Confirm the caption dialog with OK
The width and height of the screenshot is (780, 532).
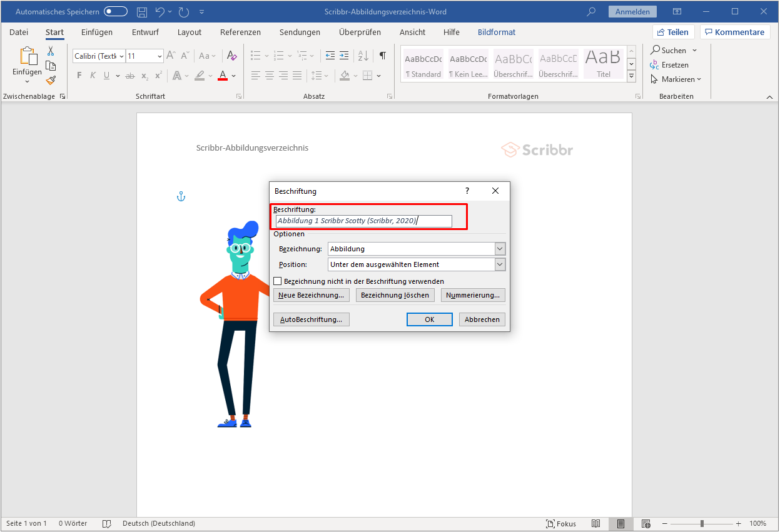(x=429, y=319)
